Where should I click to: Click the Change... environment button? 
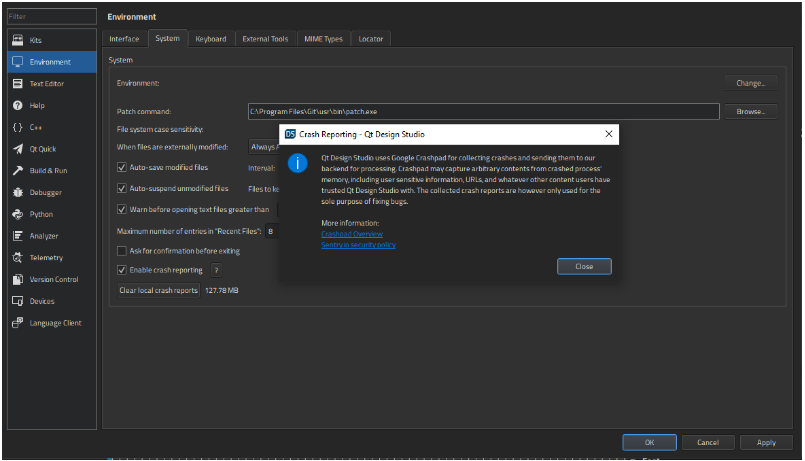click(751, 83)
